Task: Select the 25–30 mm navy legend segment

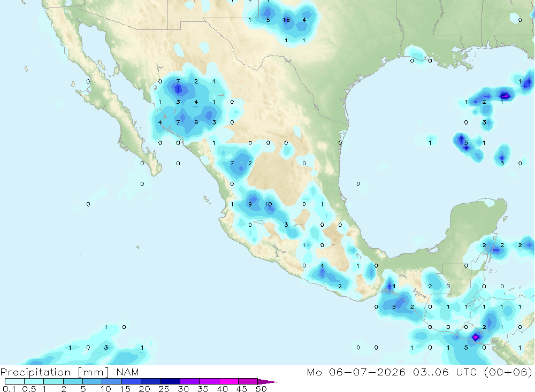Action: [170, 381]
